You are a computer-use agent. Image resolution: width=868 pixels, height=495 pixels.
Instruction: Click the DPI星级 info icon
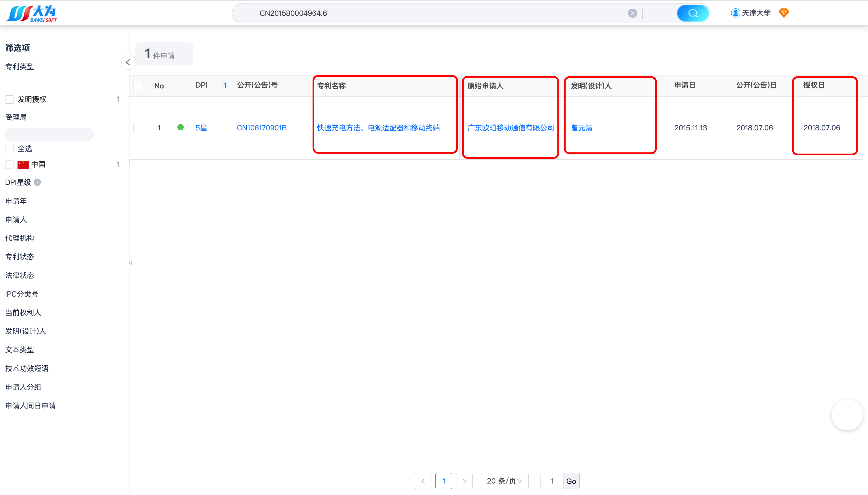(37, 182)
